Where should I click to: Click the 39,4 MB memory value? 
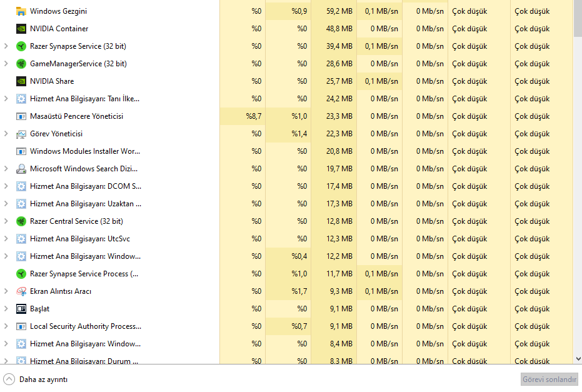coord(339,46)
